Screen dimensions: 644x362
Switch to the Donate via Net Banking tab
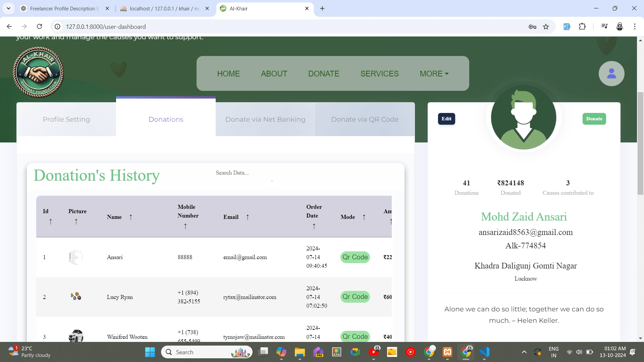coord(265,119)
